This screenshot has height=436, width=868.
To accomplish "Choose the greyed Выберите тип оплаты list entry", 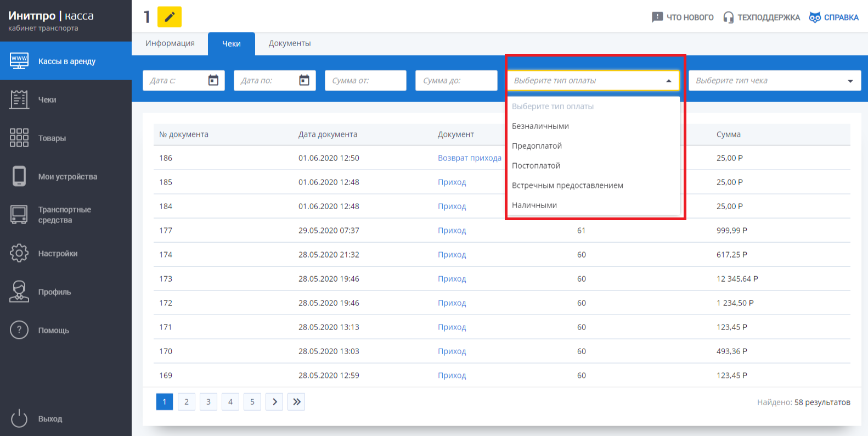I will (593, 106).
